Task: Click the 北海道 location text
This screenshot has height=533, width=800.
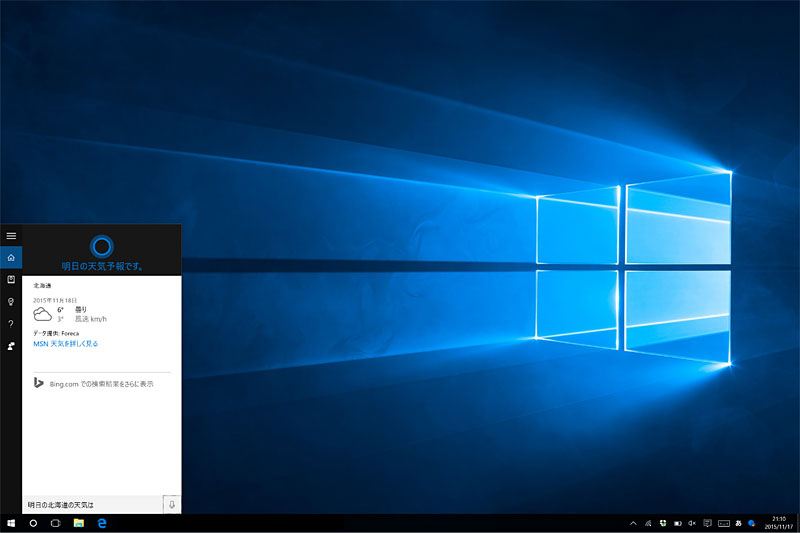Action: [42, 286]
